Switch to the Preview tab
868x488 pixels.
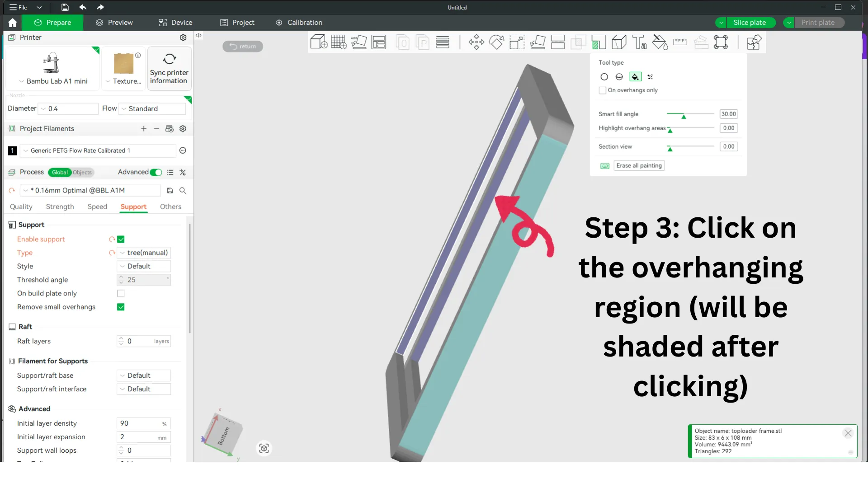click(x=114, y=23)
